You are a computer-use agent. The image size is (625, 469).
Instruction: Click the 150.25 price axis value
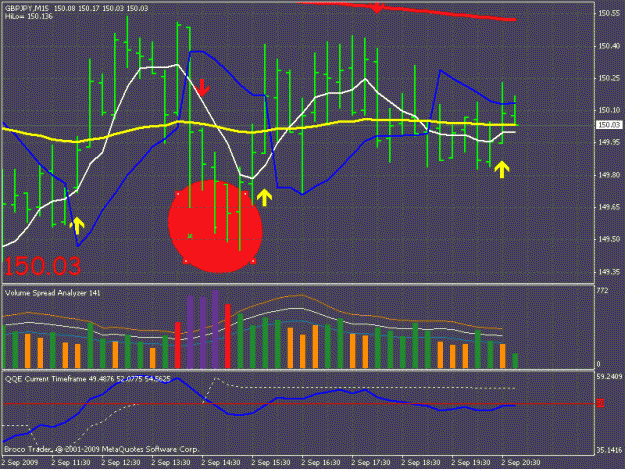point(609,78)
